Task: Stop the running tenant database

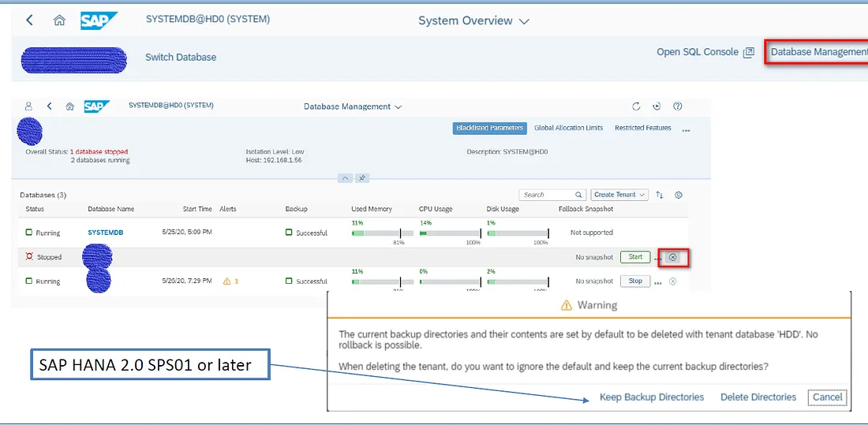Action: pyautogui.click(x=635, y=281)
